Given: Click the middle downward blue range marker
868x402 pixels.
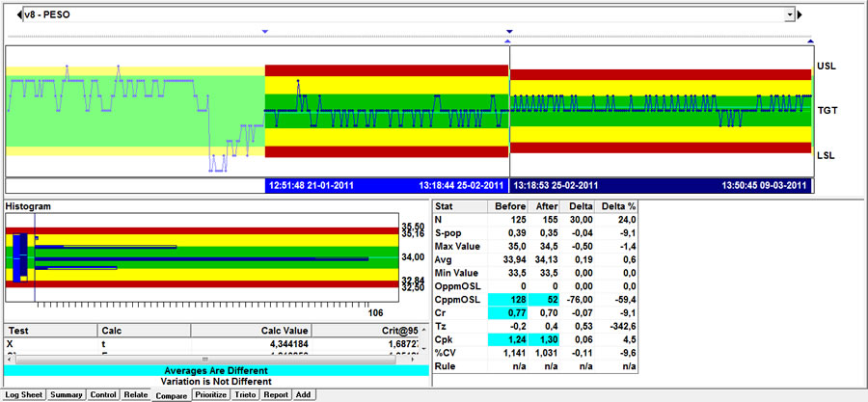Looking at the screenshot, I should (508, 32).
